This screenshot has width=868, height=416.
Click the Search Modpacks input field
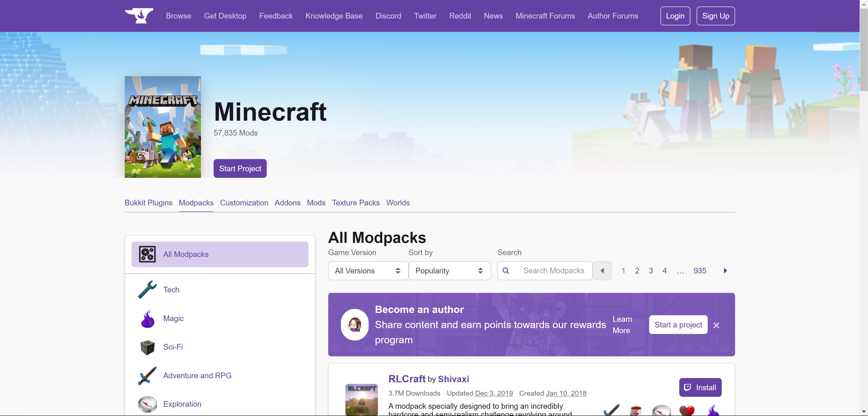(x=553, y=270)
